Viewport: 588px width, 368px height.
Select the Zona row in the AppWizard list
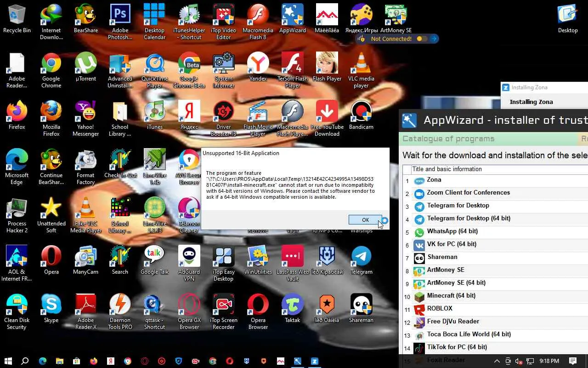coord(495,180)
